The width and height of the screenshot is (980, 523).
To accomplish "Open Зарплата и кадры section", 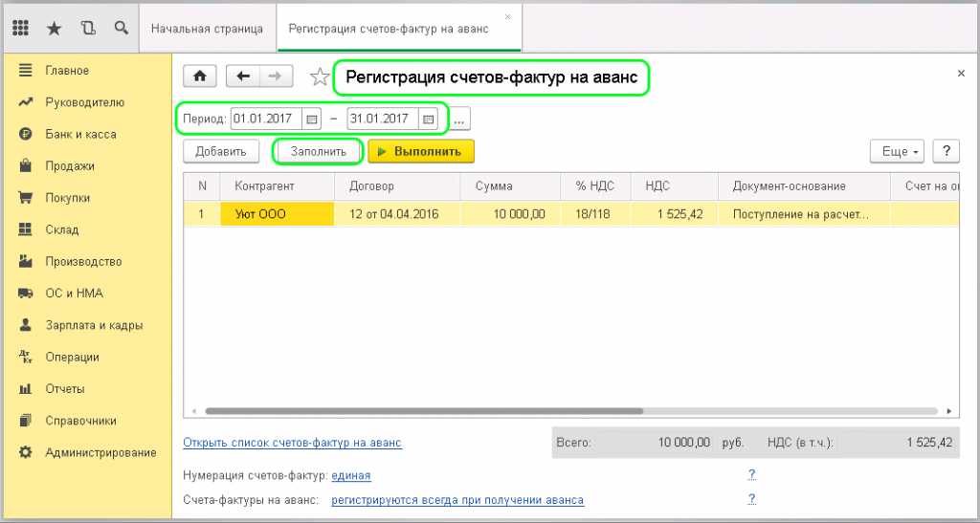I will [x=94, y=325].
